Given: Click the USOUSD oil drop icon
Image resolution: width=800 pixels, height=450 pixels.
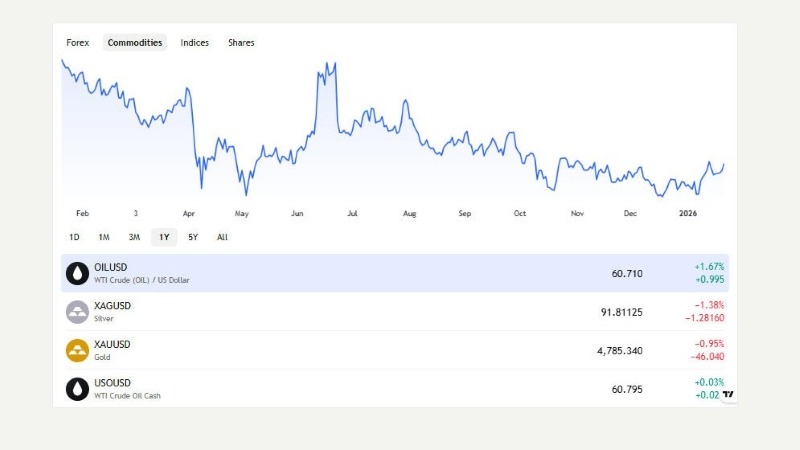Looking at the screenshot, I should point(77,388).
